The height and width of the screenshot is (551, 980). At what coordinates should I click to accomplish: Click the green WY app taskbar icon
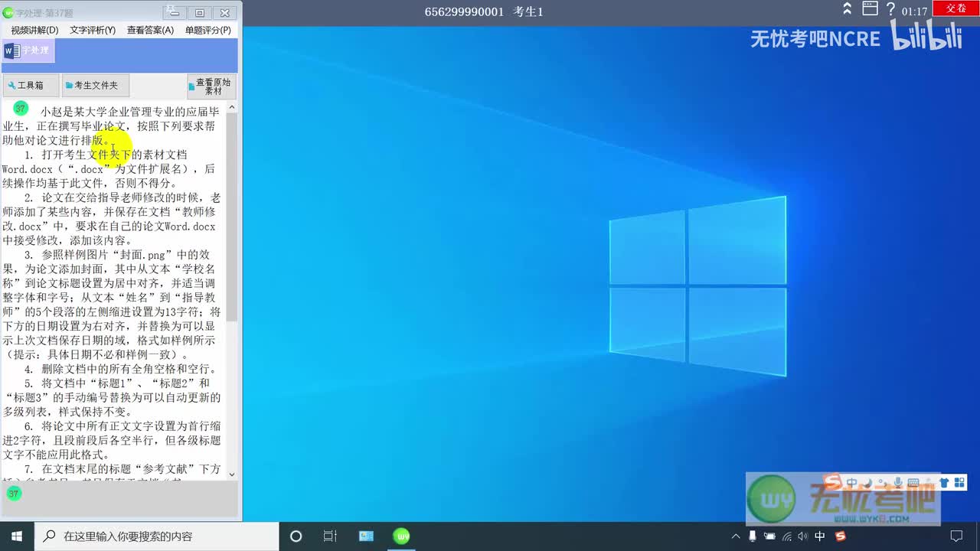tap(401, 536)
